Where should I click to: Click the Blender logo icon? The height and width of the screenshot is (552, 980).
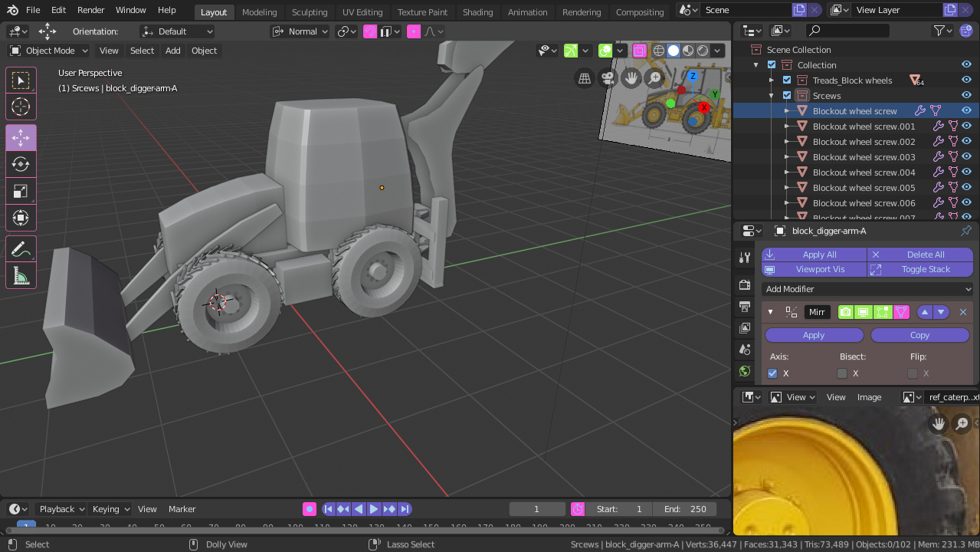(13, 10)
